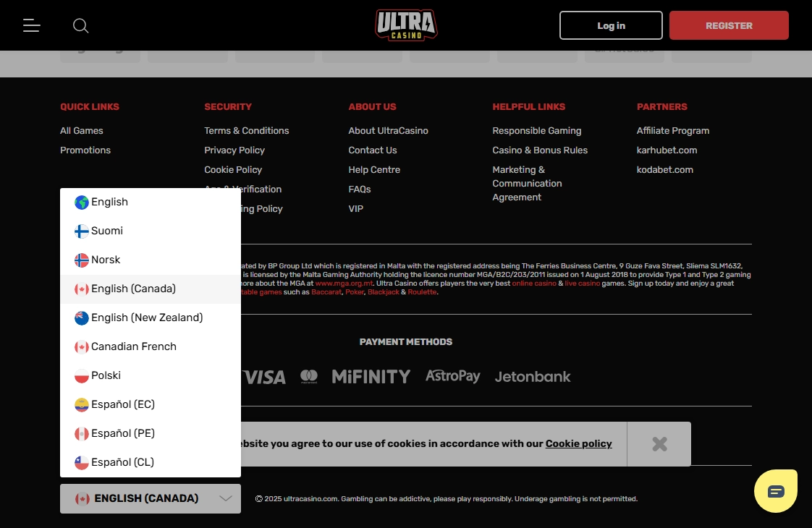Select the MiFinity payment logo

[371, 376]
